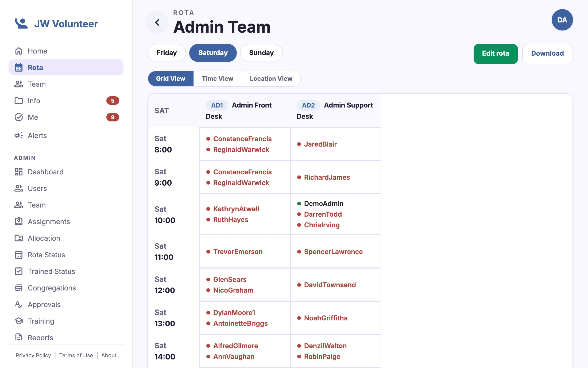Select the Grid View toggle

coord(171,79)
